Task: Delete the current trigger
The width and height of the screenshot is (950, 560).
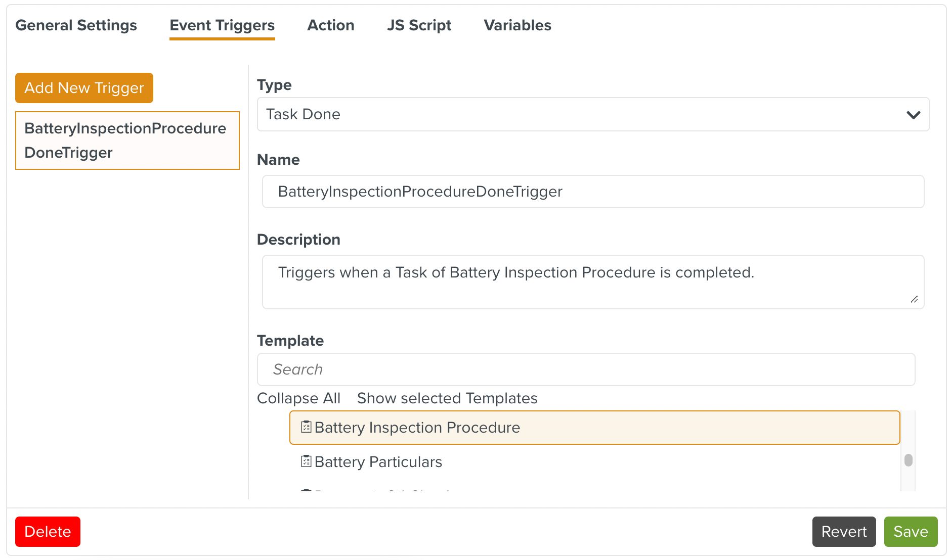Action: point(48,531)
